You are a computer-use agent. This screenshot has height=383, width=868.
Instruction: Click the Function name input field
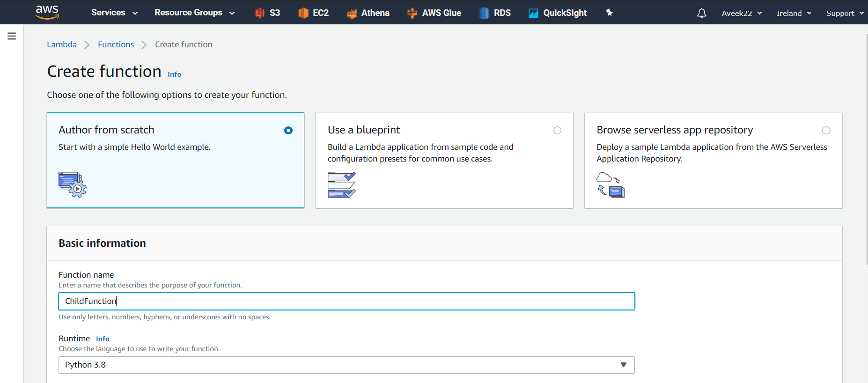tap(346, 301)
